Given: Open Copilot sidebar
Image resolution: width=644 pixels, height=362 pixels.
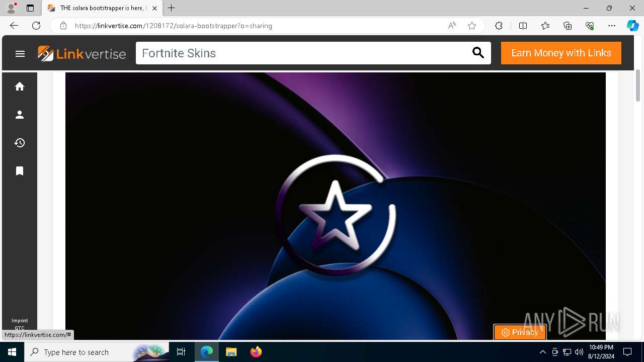Looking at the screenshot, I should (x=632, y=26).
